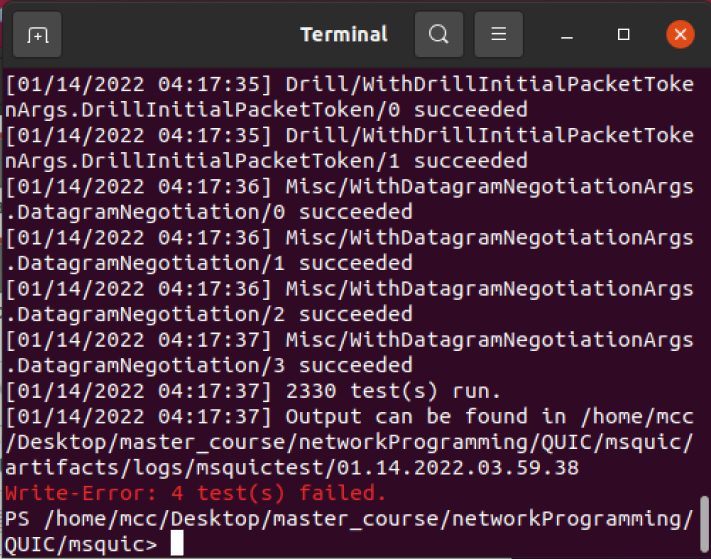
Task: Close the Terminal window
Action: pos(680,34)
